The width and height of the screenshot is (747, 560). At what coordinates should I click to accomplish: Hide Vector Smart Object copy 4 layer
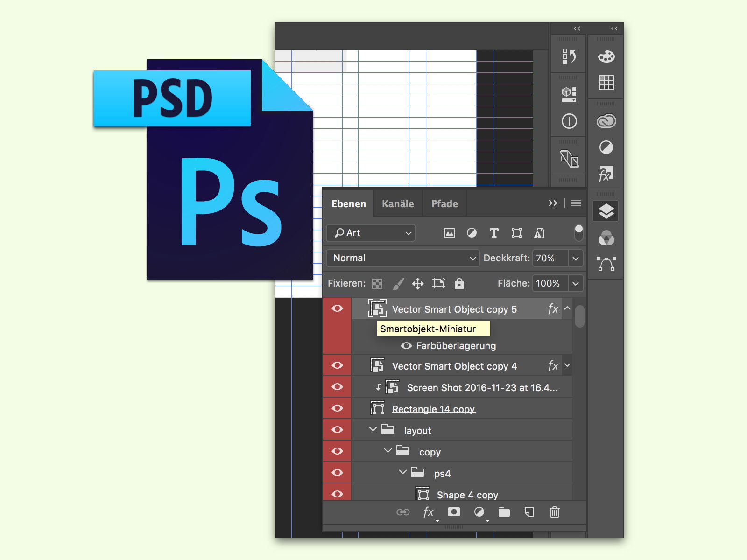(x=337, y=365)
